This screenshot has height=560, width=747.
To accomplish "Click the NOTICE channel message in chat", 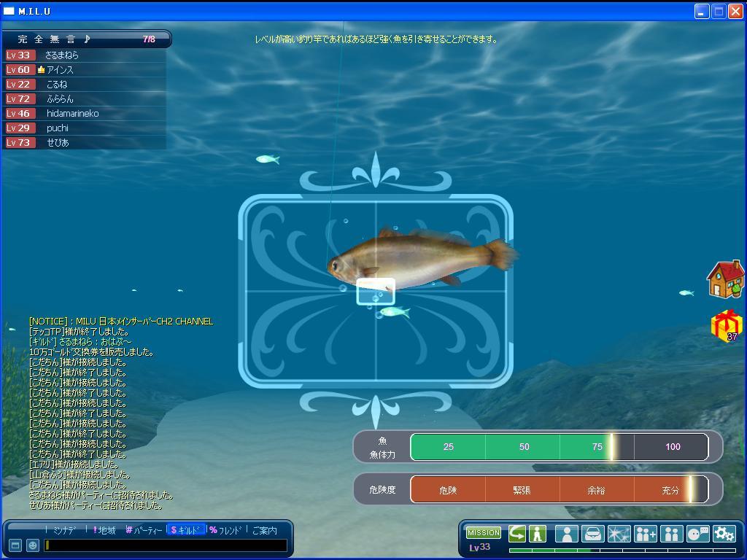I will tap(121, 322).
